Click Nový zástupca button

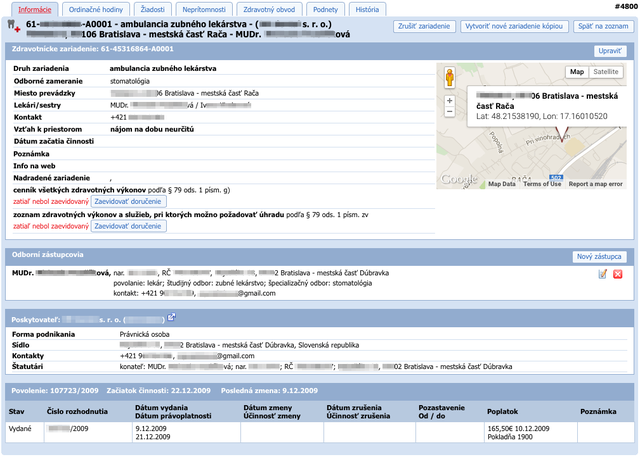599,256
